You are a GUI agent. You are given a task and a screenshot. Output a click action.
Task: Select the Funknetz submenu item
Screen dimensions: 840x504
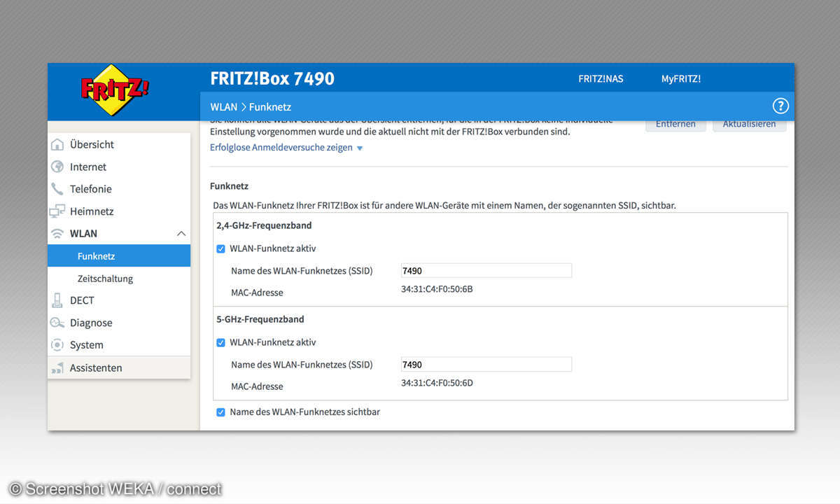coord(119,256)
